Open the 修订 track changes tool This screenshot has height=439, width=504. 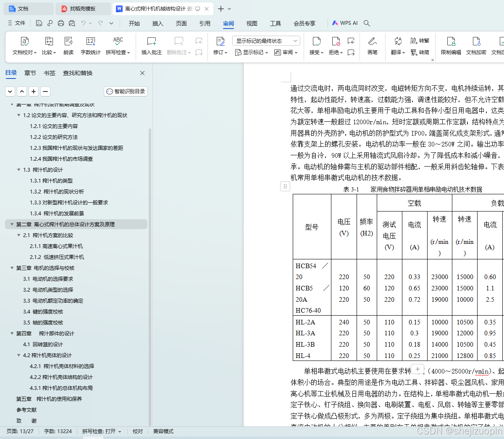click(220, 45)
